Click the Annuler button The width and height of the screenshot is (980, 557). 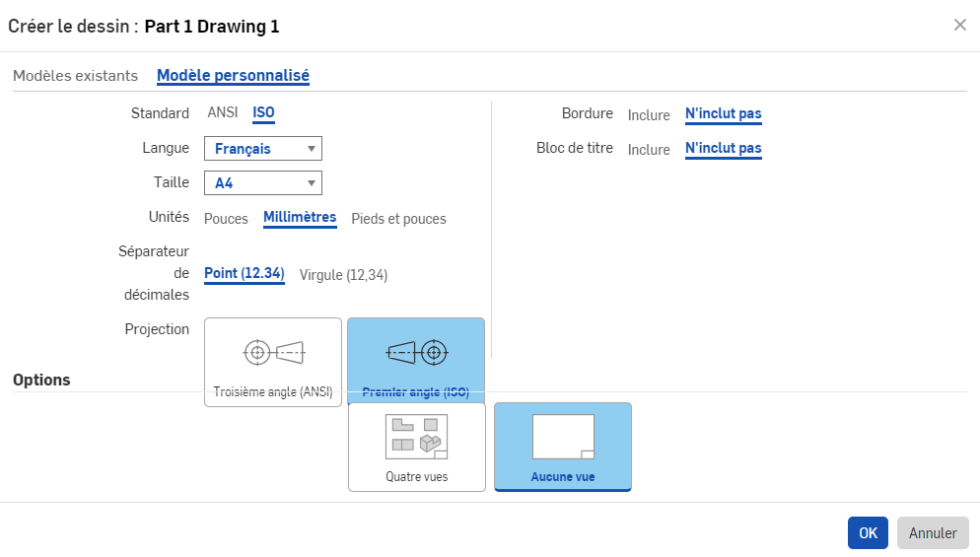pos(933,533)
